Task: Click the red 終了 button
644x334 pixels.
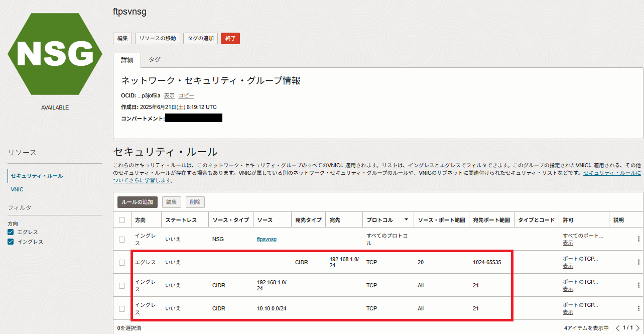Action: 230,38
